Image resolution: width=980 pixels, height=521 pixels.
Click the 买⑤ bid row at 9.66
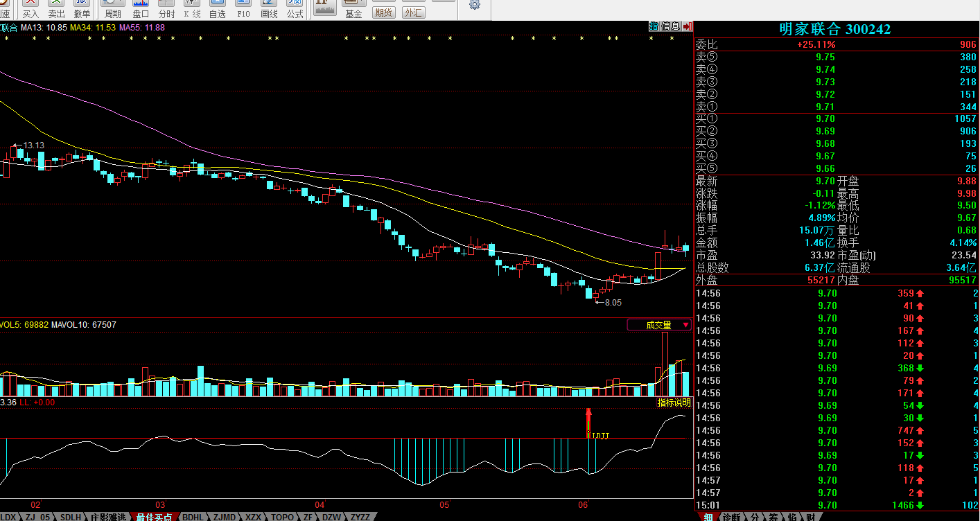(x=836, y=168)
